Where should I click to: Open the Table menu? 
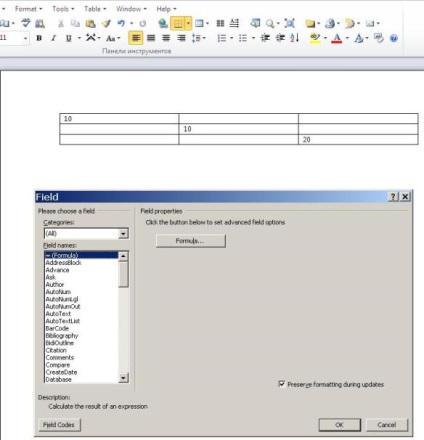point(95,9)
